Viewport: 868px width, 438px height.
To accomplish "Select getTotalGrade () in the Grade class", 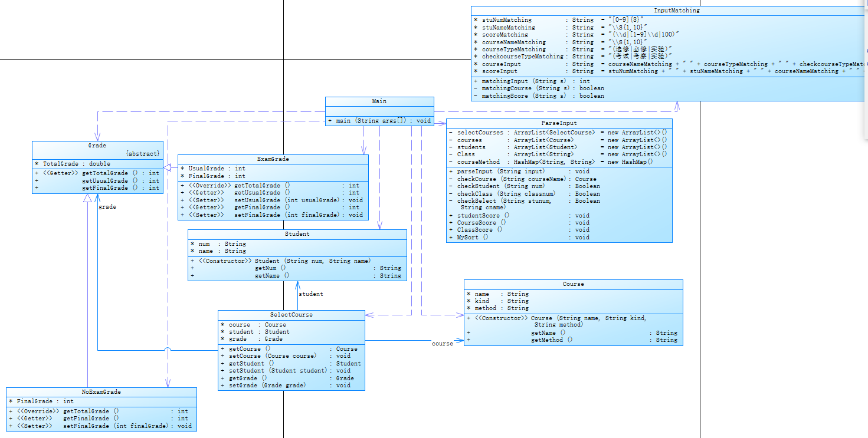I will pos(97,173).
